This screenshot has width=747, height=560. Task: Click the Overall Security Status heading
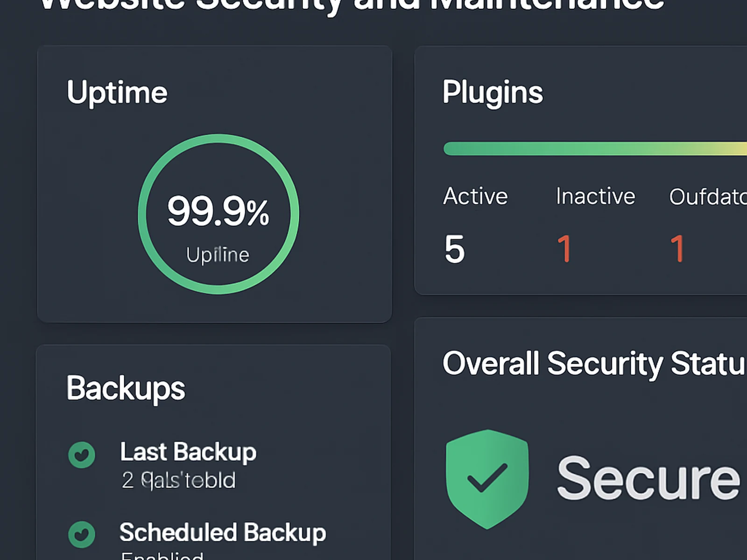(594, 364)
